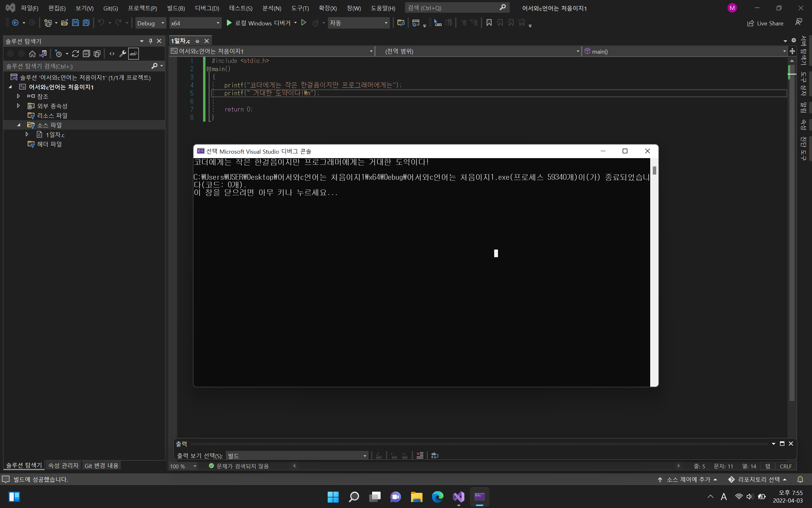
Task: Switch to the 속성 관리자 tab
Action: [63, 465]
